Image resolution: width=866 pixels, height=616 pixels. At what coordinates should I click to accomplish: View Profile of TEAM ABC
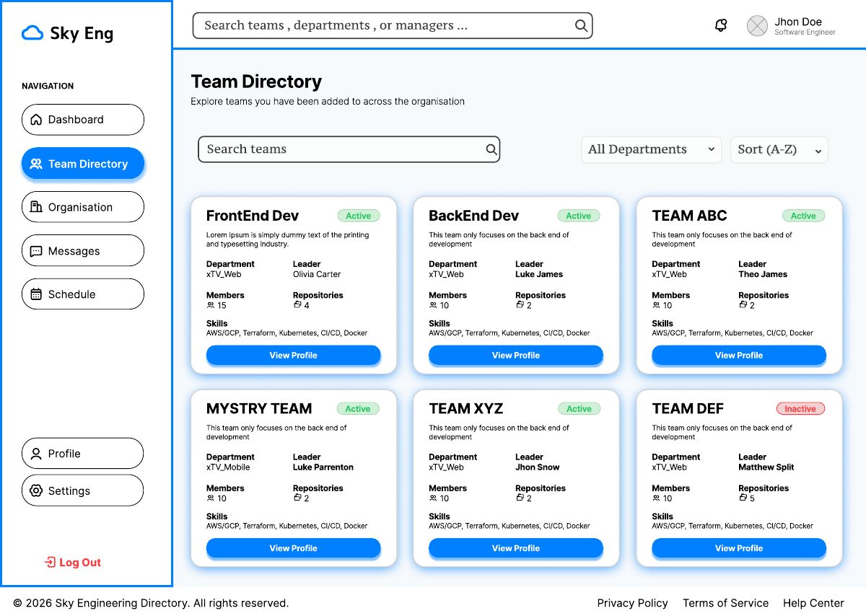pyautogui.click(x=739, y=355)
